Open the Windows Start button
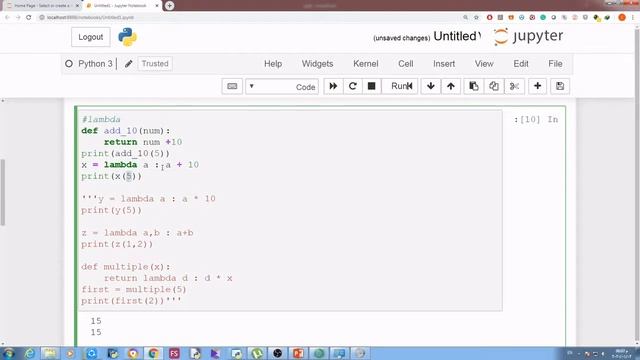The width and height of the screenshot is (640, 360). [x=8, y=353]
